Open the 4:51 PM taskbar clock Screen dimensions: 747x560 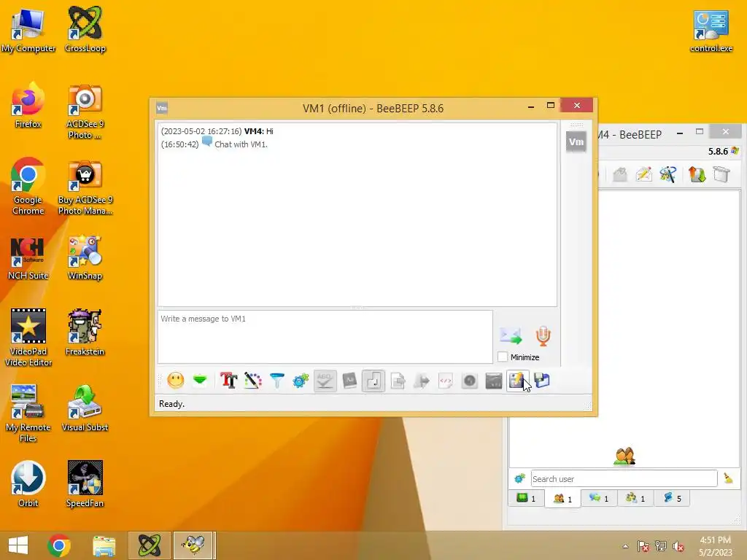point(715,546)
